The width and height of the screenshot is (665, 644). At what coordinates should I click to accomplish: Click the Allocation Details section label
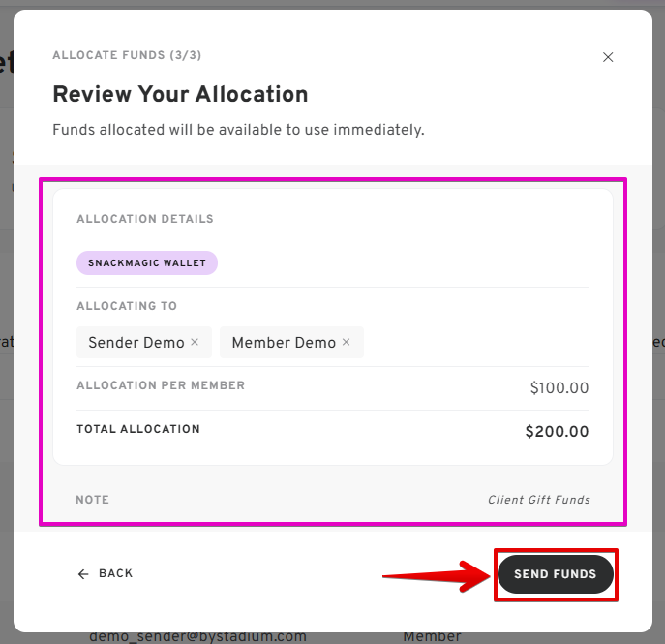click(x=145, y=219)
